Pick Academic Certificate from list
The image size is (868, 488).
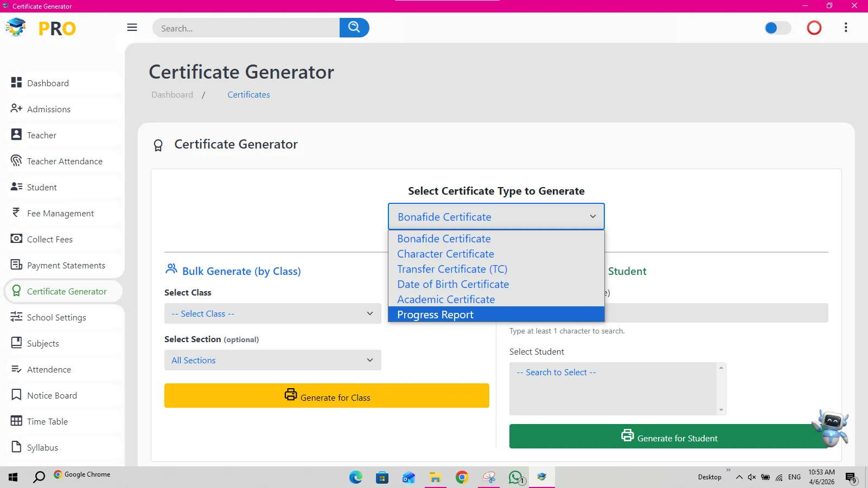496,299
